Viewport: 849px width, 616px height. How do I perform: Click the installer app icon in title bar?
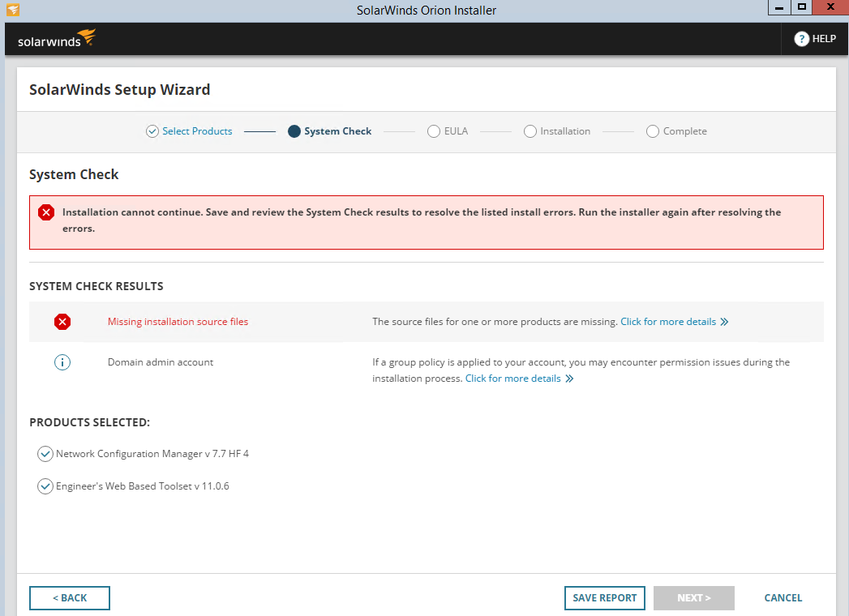coord(12,10)
